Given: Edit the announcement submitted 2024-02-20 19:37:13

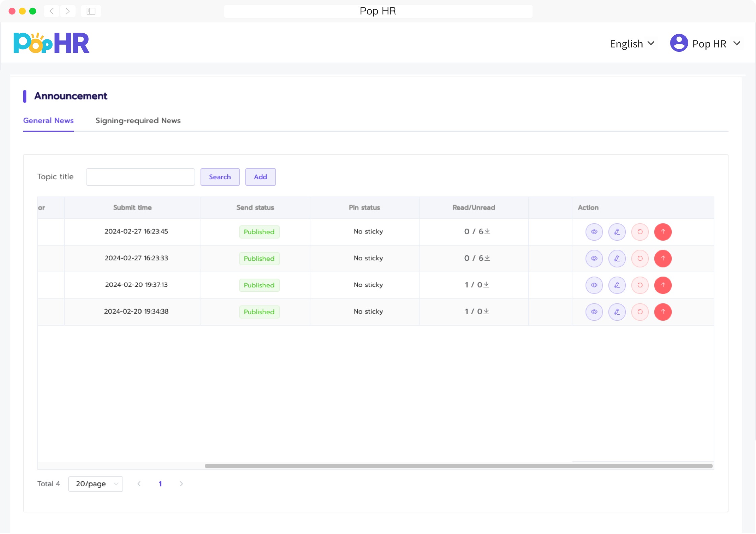Looking at the screenshot, I should (617, 285).
